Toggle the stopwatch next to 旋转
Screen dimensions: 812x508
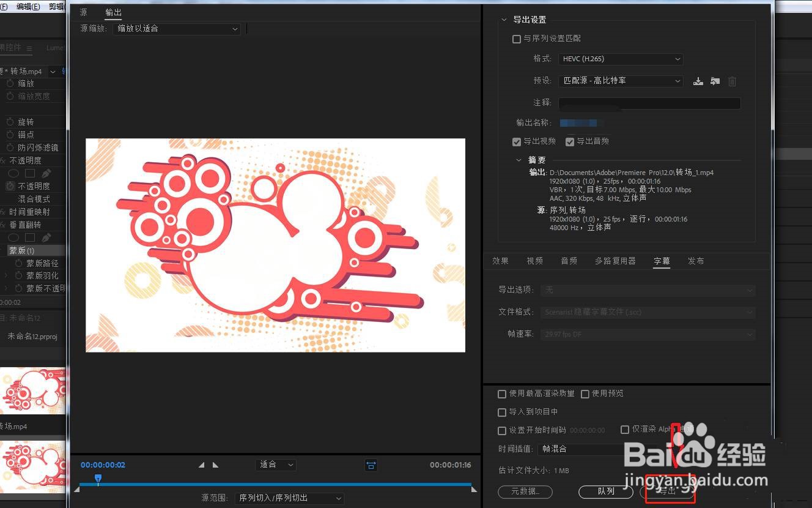10,122
